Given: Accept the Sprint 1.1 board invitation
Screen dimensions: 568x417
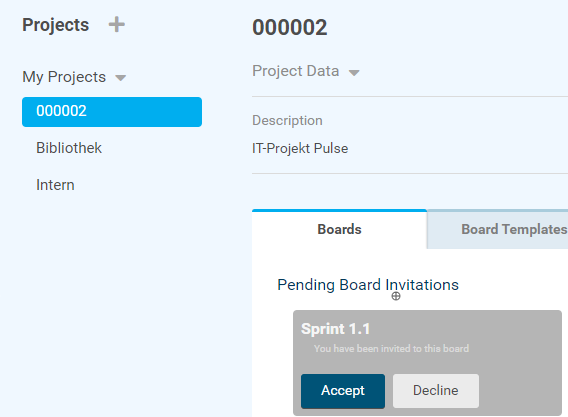Looking at the screenshot, I should (x=343, y=391).
